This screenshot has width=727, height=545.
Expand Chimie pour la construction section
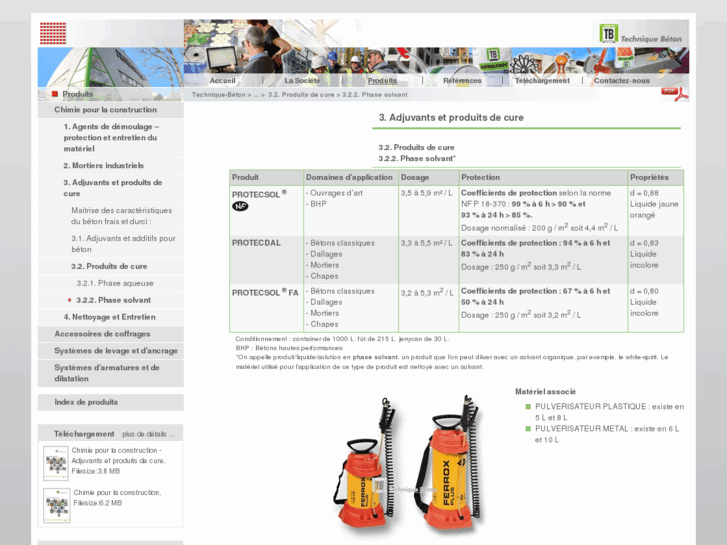pyautogui.click(x=110, y=110)
